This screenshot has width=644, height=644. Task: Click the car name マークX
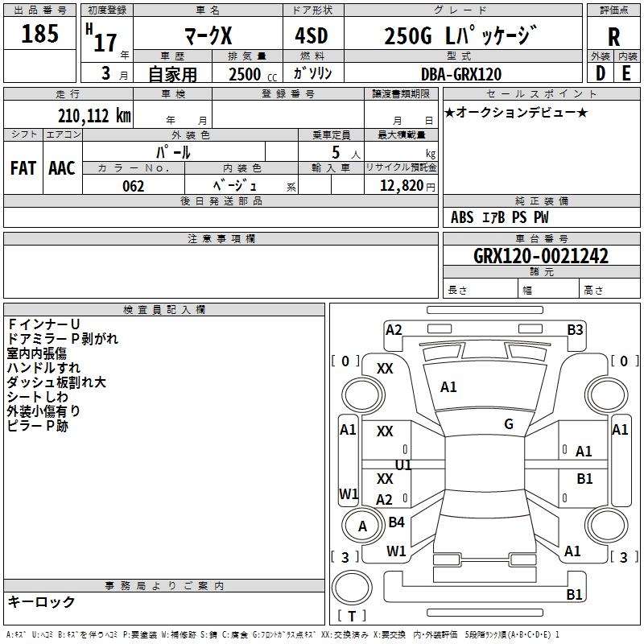208,35
